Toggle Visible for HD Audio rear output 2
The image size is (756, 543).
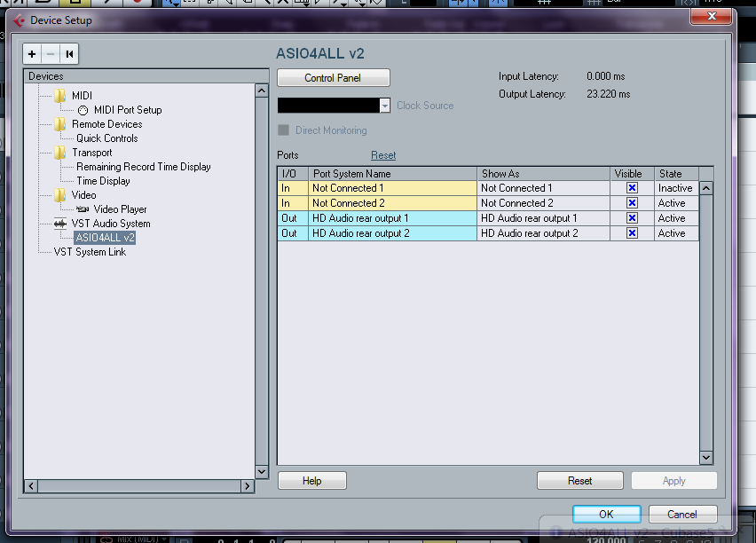point(632,233)
